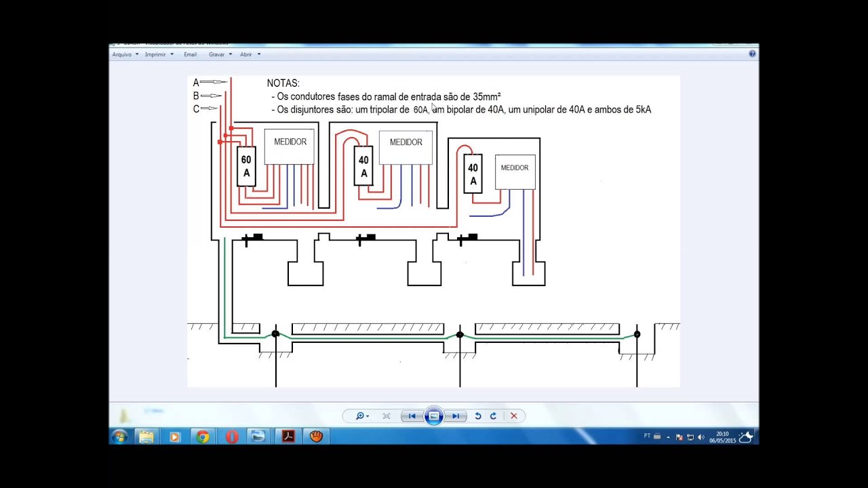Switch to Photo Viewer taskbar button

pyautogui.click(x=258, y=436)
